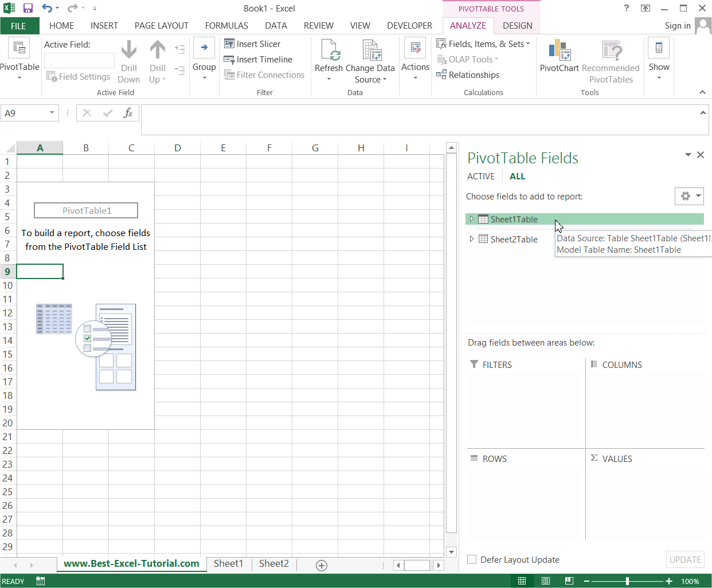Screen dimensions: 712x588
Task: Click the Undo arrow icon
Action: 47,8
